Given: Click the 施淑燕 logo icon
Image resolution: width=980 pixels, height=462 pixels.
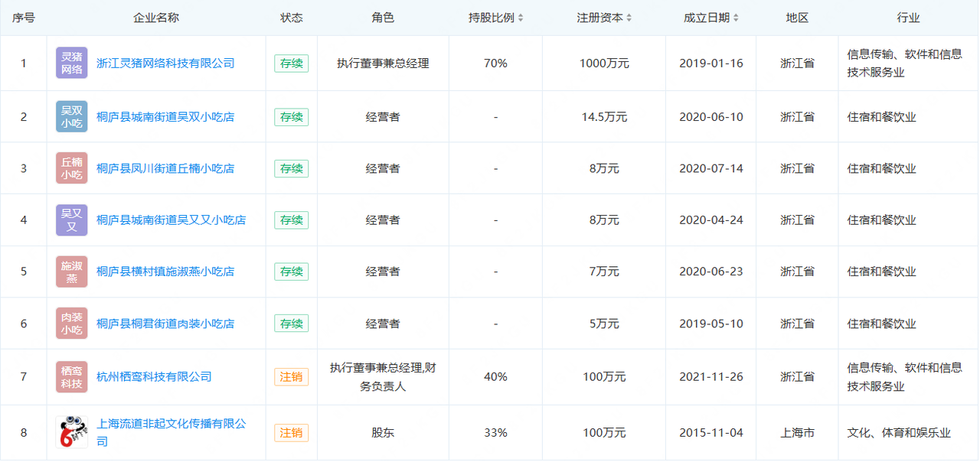Looking at the screenshot, I should 71,272.
